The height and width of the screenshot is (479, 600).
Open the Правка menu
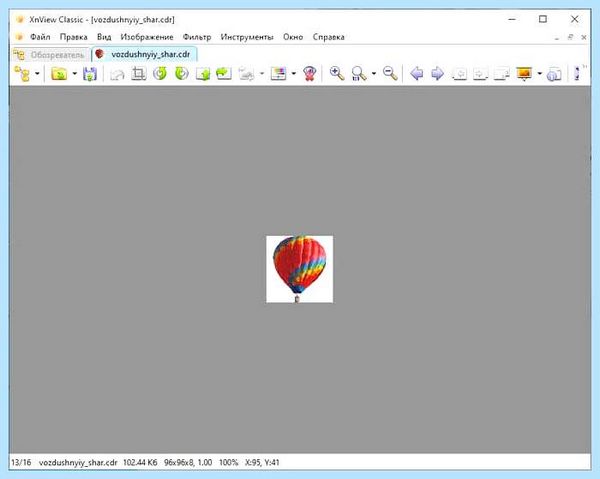coord(73,37)
